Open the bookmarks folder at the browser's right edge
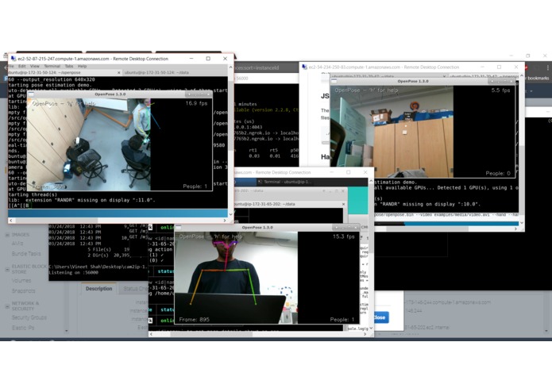 coord(538,78)
